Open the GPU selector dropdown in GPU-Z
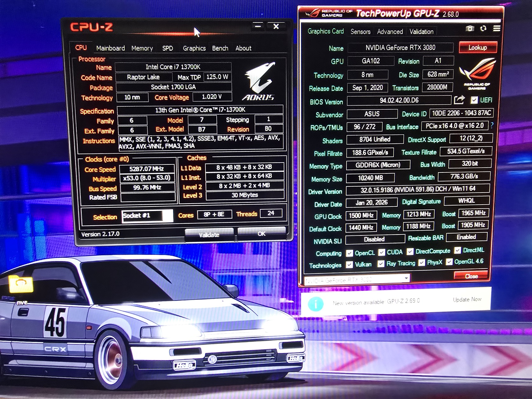Viewport: 532px width, 399px height. click(x=357, y=279)
